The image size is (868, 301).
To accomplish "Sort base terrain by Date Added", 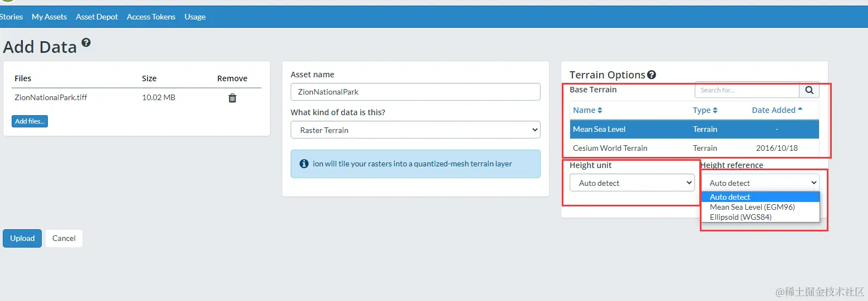I will pyautogui.click(x=777, y=110).
